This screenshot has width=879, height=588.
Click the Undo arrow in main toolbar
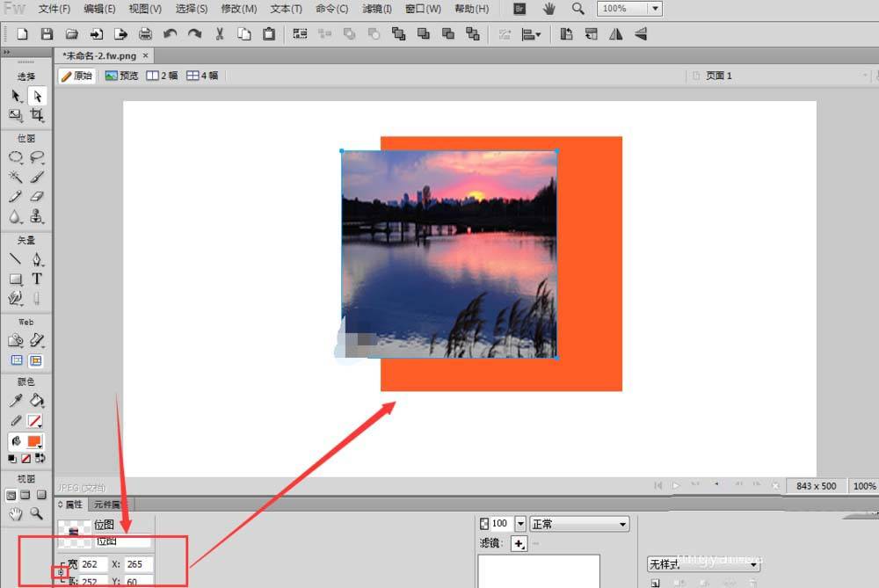point(170,34)
